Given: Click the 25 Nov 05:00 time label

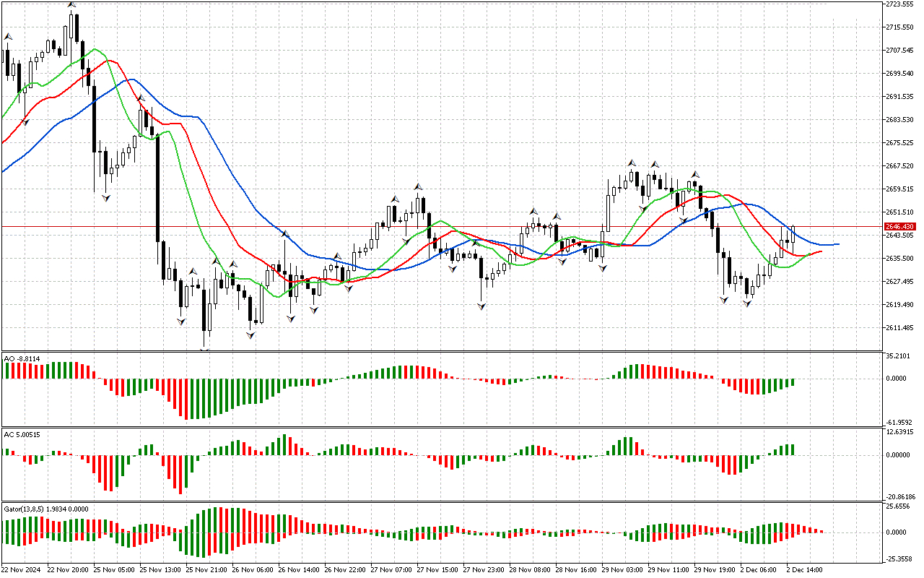Looking at the screenshot, I should (x=114, y=570).
